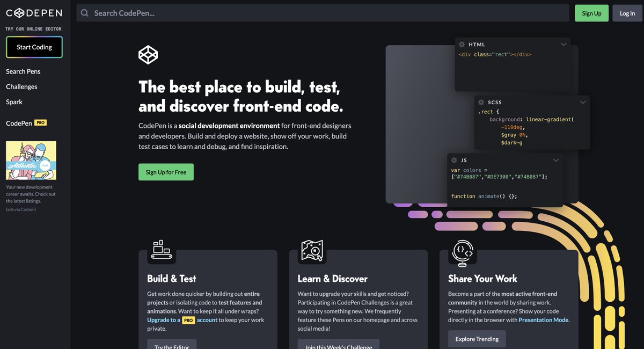Click the JS panel title
This screenshot has height=349, width=644.
[x=464, y=160]
